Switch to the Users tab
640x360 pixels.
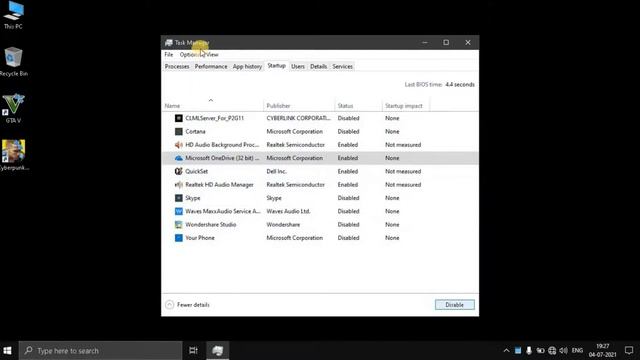coord(298,66)
